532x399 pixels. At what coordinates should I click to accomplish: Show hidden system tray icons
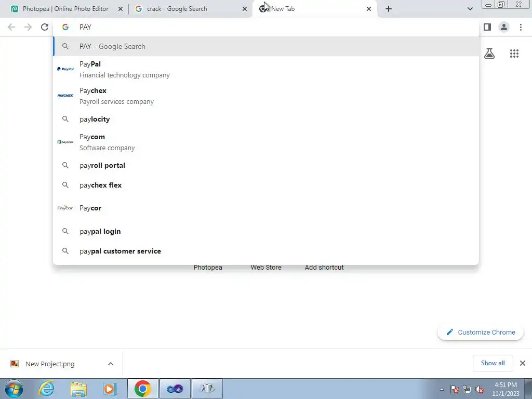tap(442, 389)
